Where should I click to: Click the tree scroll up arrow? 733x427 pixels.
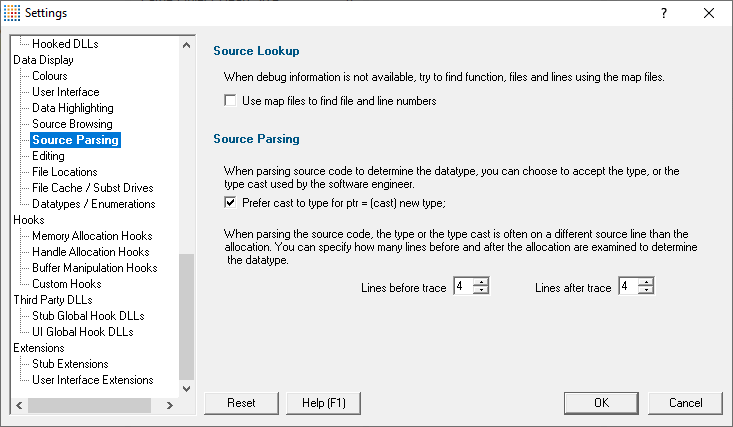point(187,45)
